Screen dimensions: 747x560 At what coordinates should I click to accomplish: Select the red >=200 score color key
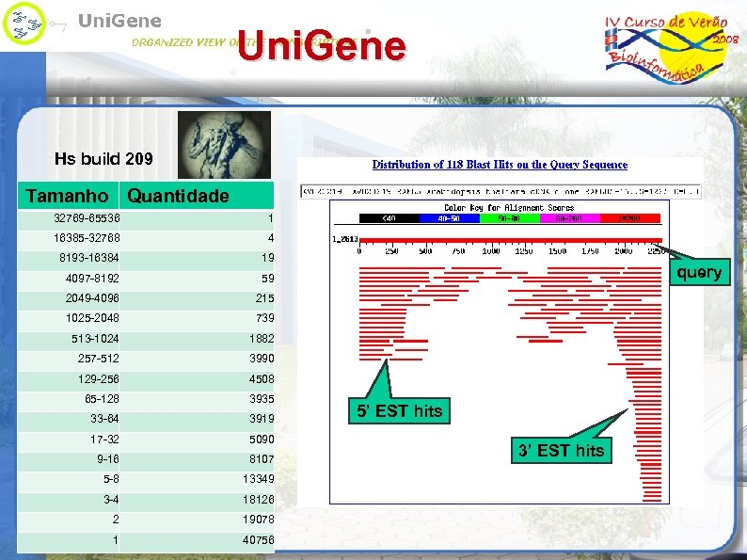pos(629,218)
